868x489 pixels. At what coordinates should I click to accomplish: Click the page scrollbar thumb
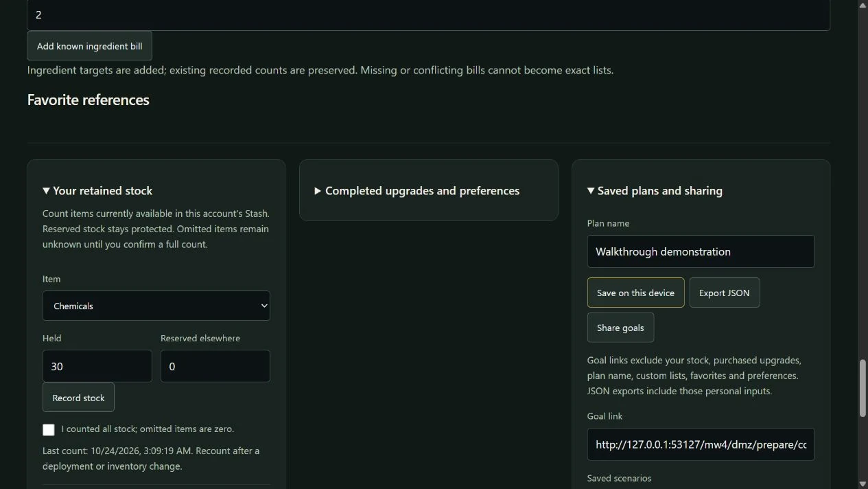click(863, 388)
